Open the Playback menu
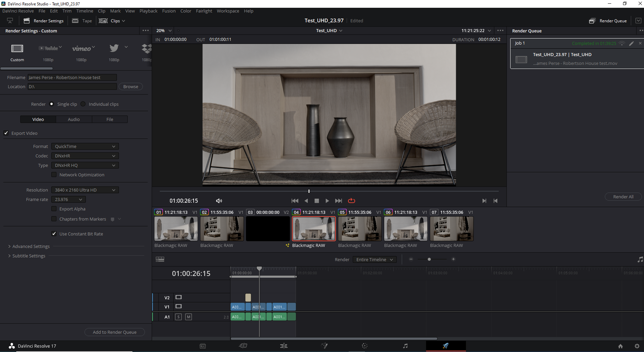 pyautogui.click(x=148, y=11)
